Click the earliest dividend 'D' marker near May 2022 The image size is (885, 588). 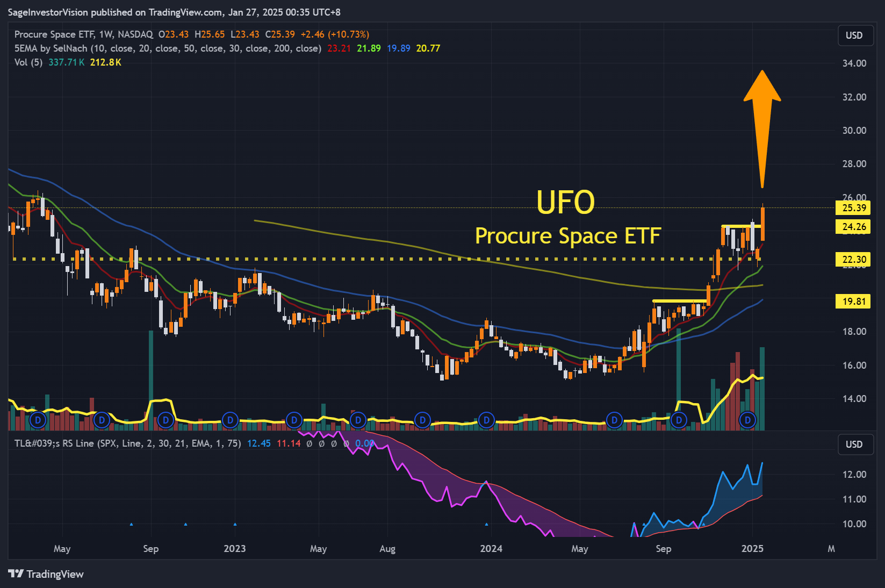[38, 420]
